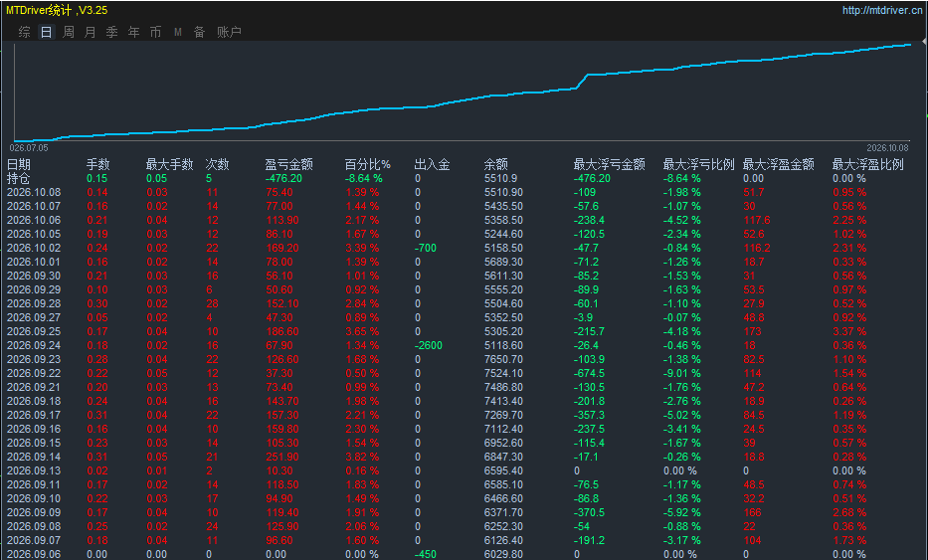Select the 2026.10.02 date row
Screen dimensions: 928x560
point(34,248)
